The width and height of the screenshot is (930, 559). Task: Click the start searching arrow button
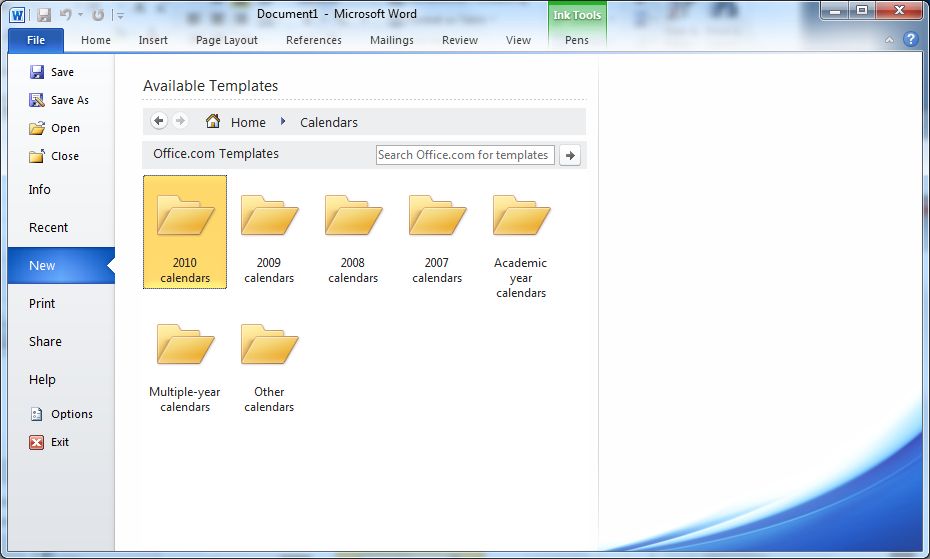click(569, 155)
